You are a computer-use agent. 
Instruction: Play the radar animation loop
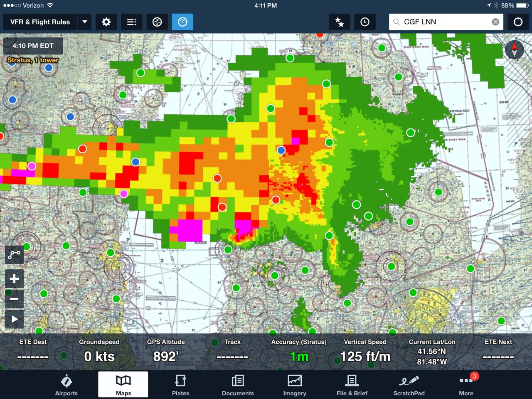pos(14,319)
